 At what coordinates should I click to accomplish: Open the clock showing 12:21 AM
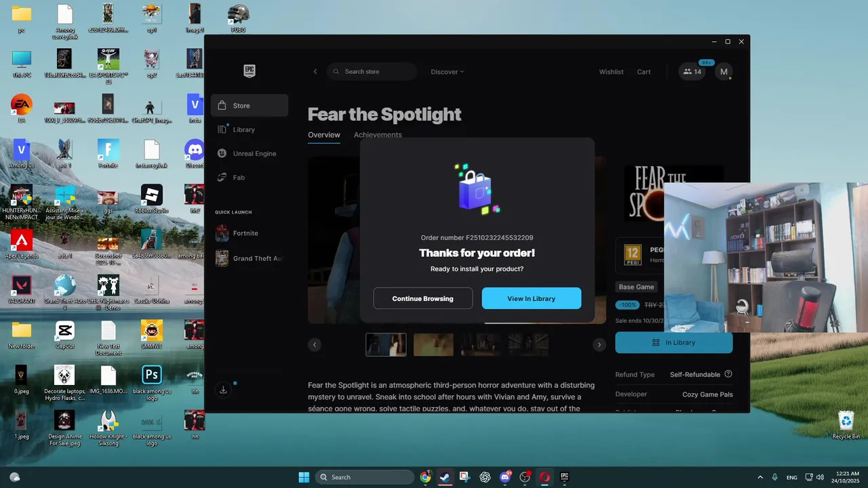[x=846, y=477]
